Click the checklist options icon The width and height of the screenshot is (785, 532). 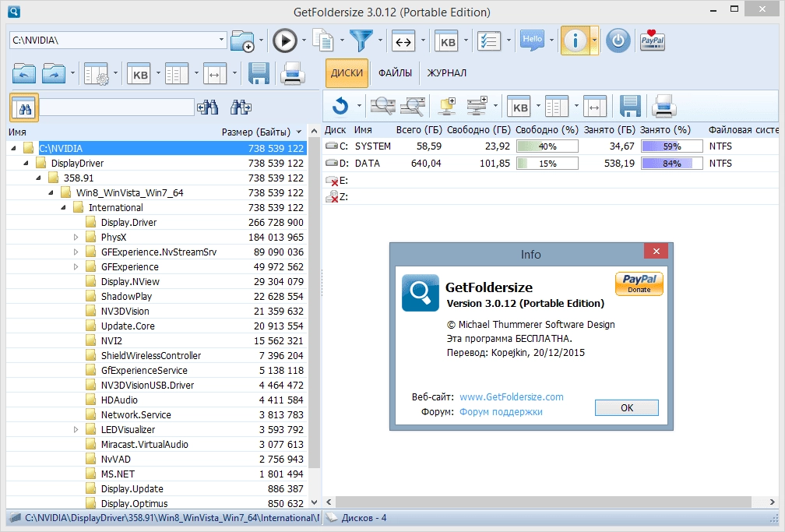point(489,41)
